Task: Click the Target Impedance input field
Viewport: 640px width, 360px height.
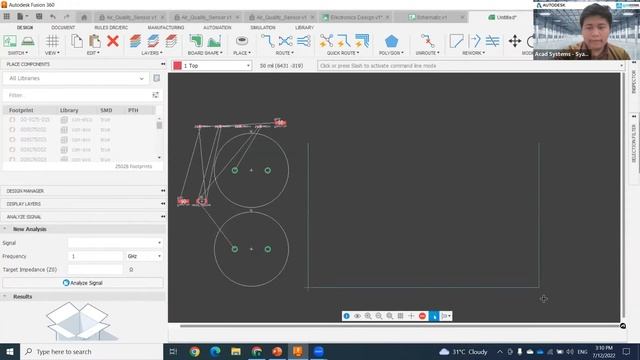Action: coord(95,270)
